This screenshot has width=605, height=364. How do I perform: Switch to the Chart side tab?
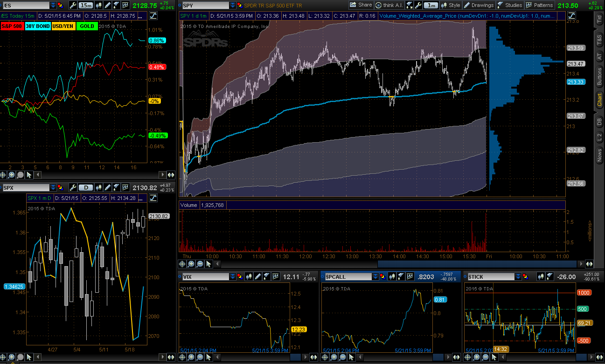click(x=599, y=100)
